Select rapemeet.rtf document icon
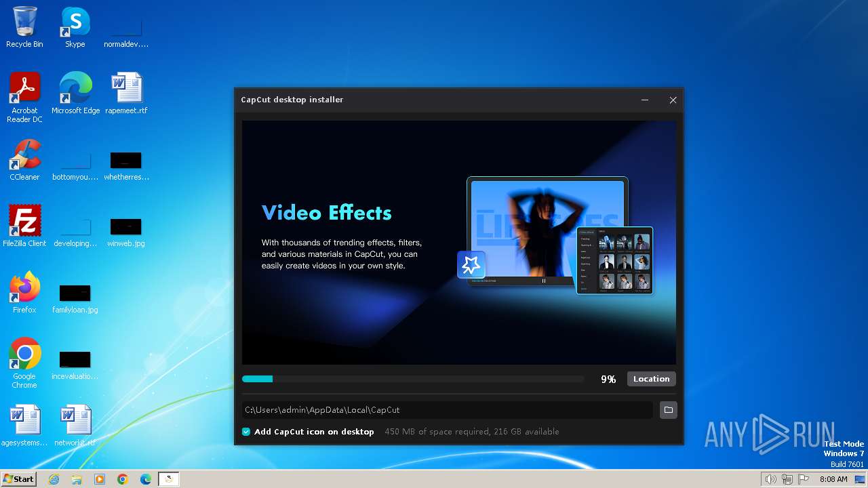The image size is (868, 488). pyautogui.click(x=126, y=94)
